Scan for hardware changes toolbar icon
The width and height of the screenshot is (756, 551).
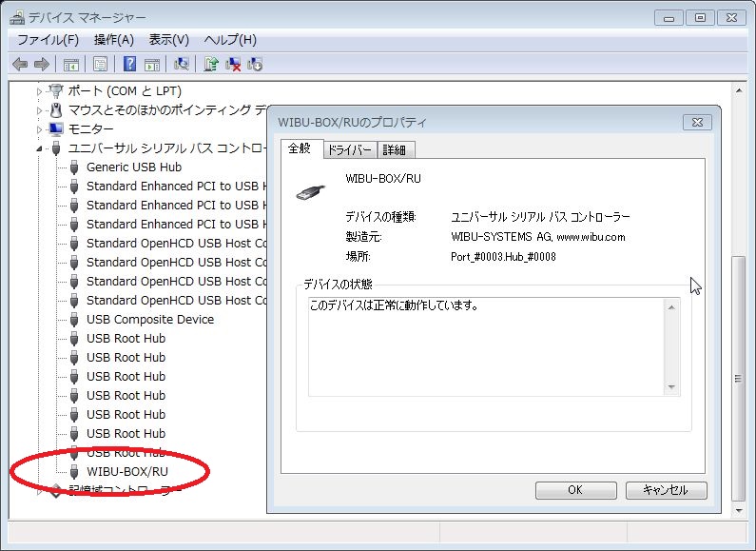[x=182, y=64]
